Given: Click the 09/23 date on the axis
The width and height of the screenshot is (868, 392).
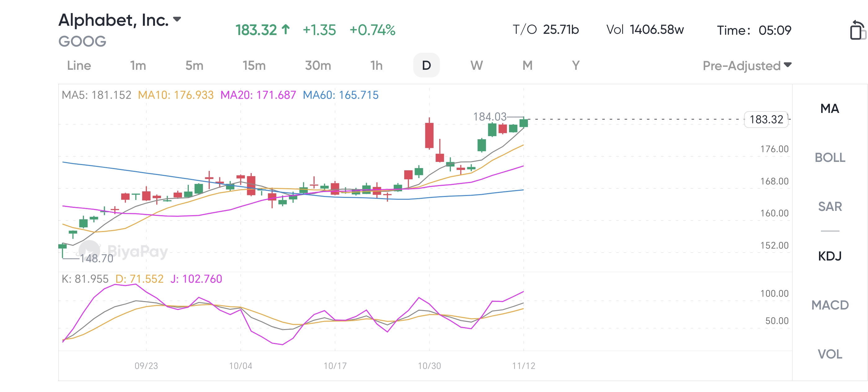Looking at the screenshot, I should 146,366.
